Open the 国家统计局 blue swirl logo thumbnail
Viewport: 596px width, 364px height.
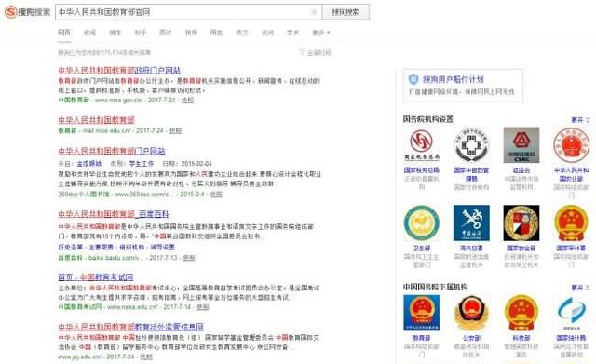point(571,313)
